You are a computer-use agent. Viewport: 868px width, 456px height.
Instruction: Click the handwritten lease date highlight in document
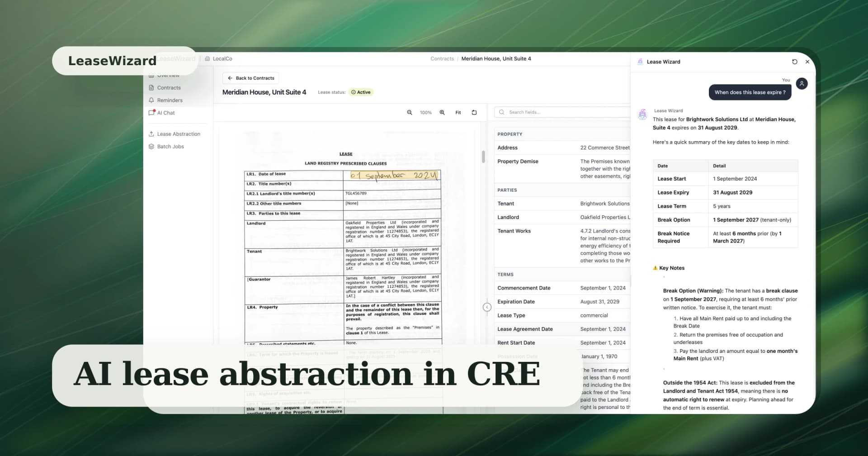(x=394, y=175)
